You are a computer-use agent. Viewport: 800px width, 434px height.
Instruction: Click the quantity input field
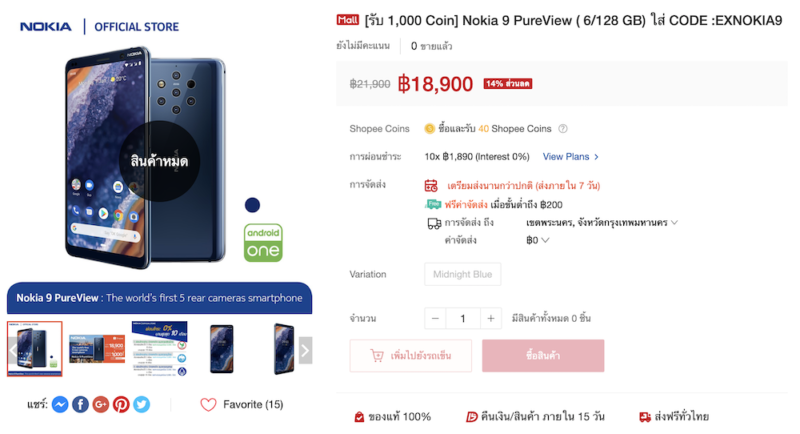[x=463, y=318]
